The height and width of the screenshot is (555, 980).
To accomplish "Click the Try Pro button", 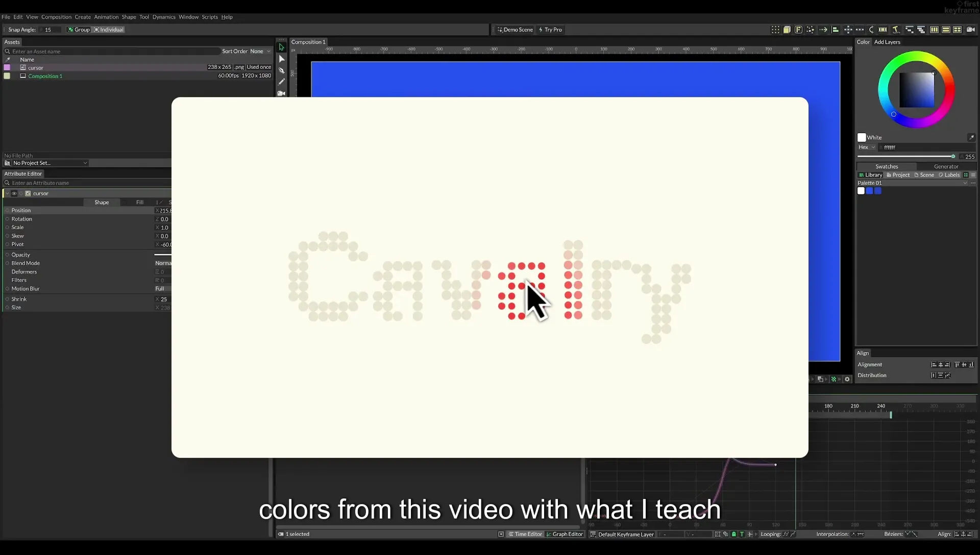I will pyautogui.click(x=550, y=30).
